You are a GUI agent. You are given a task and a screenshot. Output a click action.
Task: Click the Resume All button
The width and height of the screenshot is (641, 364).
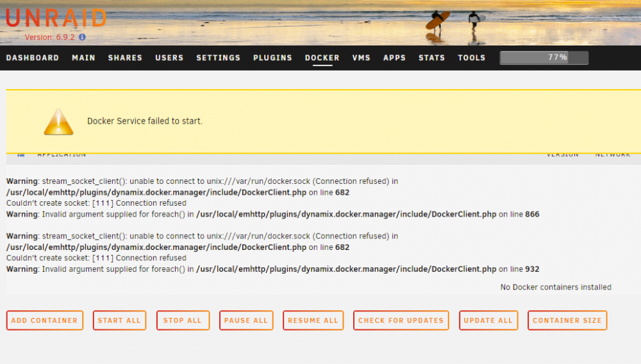[x=313, y=320]
